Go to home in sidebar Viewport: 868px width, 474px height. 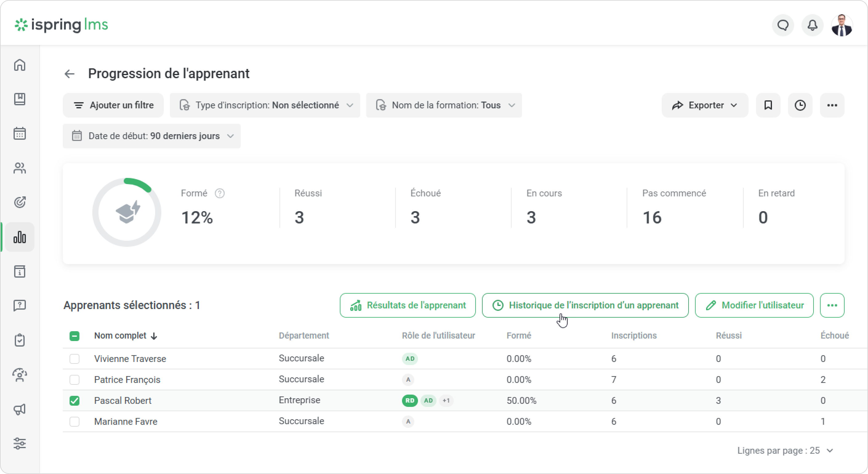20,65
